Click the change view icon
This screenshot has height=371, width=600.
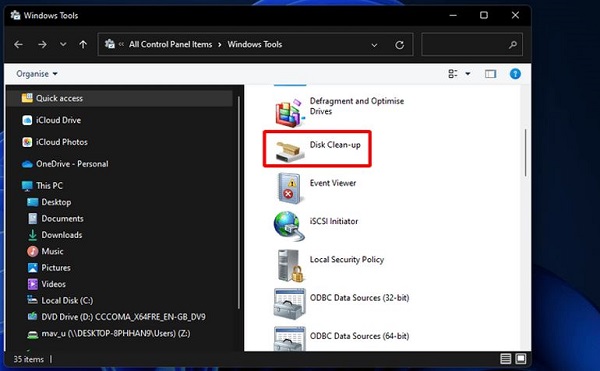tap(453, 74)
